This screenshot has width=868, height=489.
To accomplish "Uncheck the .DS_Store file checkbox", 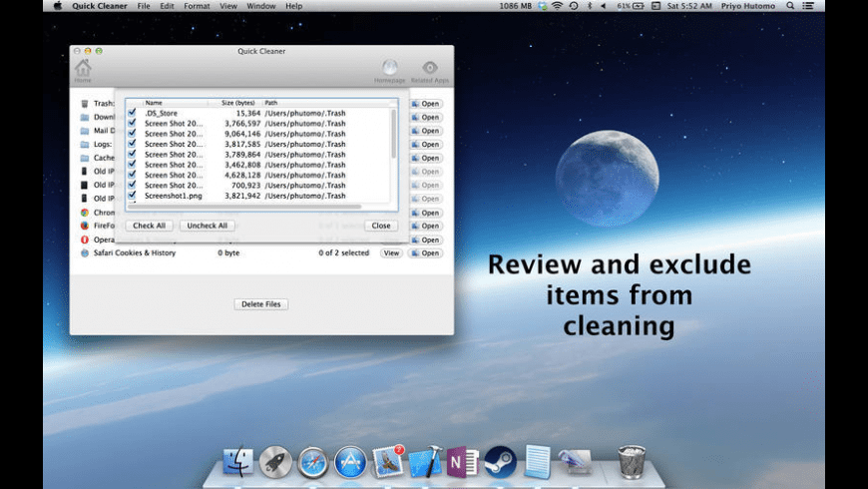I will click(x=132, y=113).
